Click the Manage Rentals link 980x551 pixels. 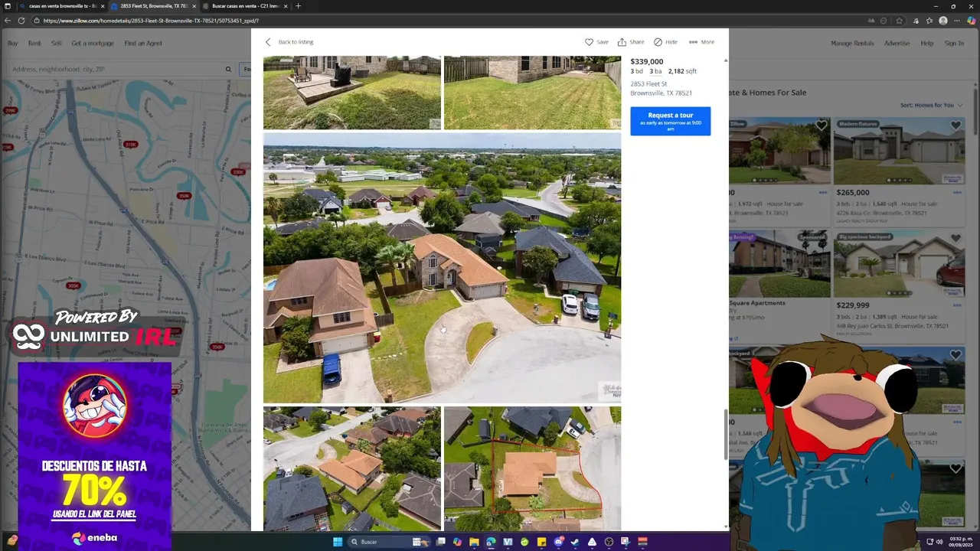(x=852, y=44)
